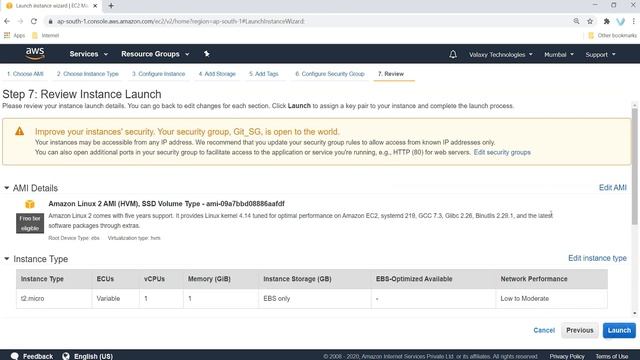This screenshot has width=640, height=360.
Task: Click the Launch button
Action: pyautogui.click(x=619, y=330)
